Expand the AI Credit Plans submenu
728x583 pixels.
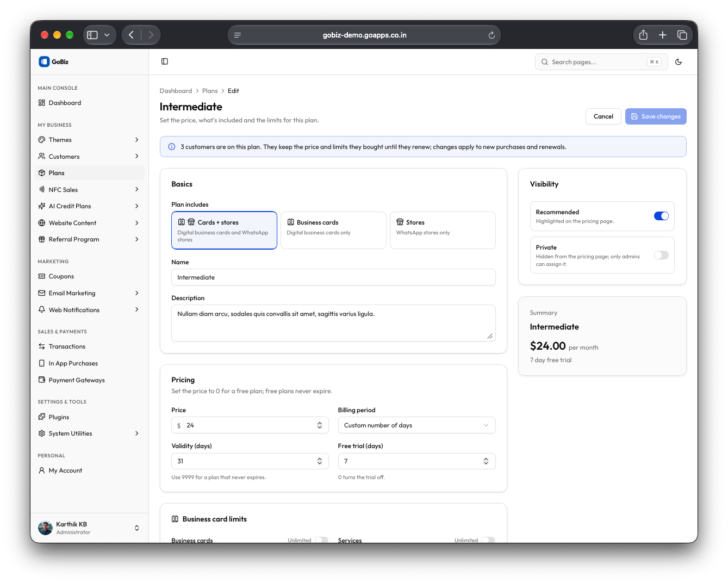pyautogui.click(x=137, y=206)
